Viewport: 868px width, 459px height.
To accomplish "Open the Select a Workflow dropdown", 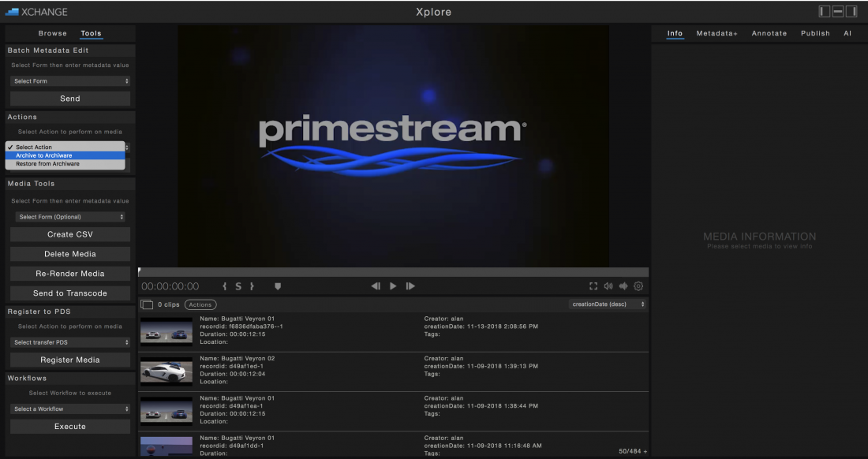I will [70, 409].
